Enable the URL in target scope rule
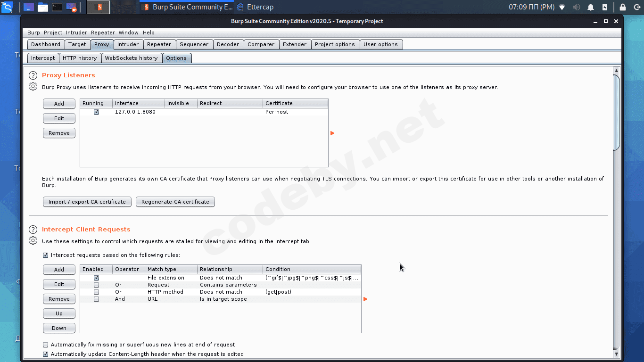 (96, 299)
